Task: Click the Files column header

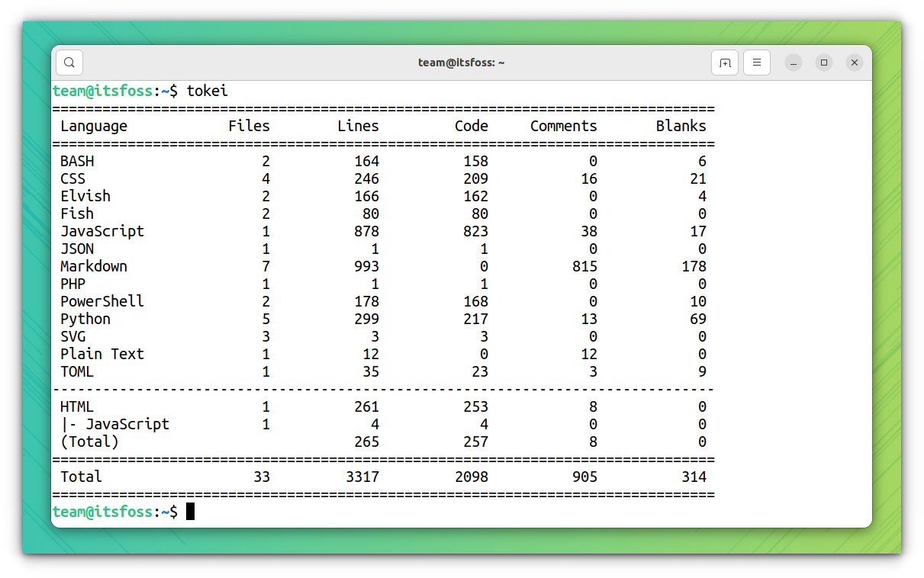Action: tap(250, 125)
